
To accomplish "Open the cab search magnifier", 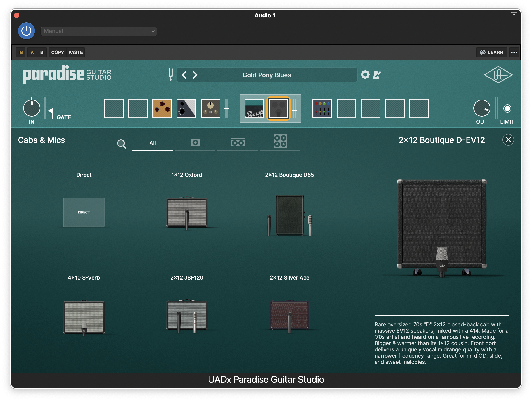I will click(x=121, y=144).
